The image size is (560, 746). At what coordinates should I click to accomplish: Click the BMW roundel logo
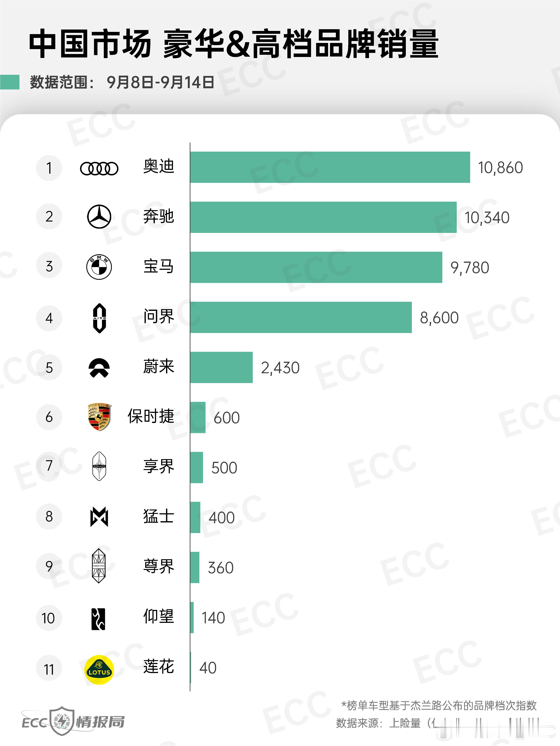(99, 267)
